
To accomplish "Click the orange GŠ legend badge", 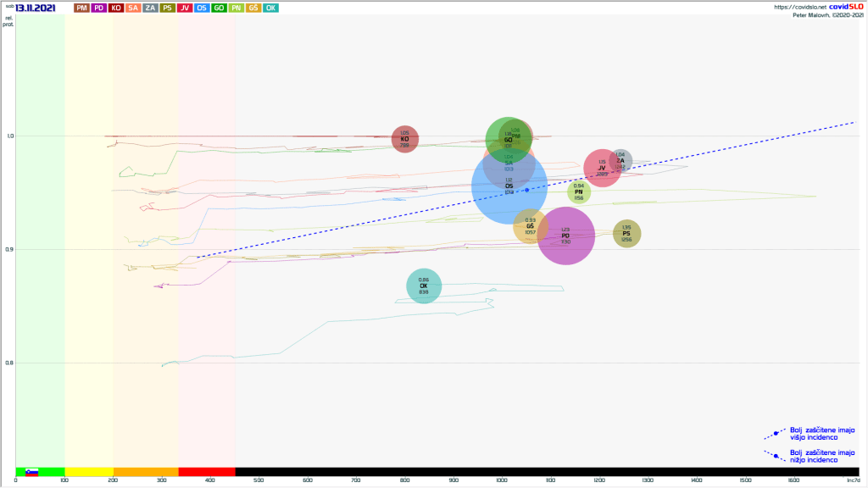I will 253,8.
